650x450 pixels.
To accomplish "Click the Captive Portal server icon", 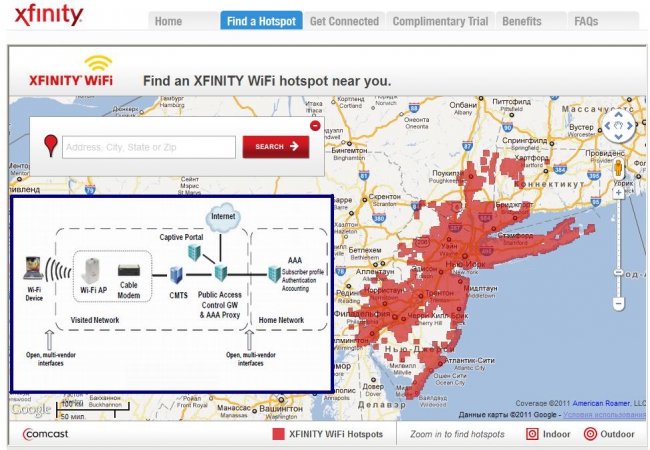I will (x=194, y=252).
